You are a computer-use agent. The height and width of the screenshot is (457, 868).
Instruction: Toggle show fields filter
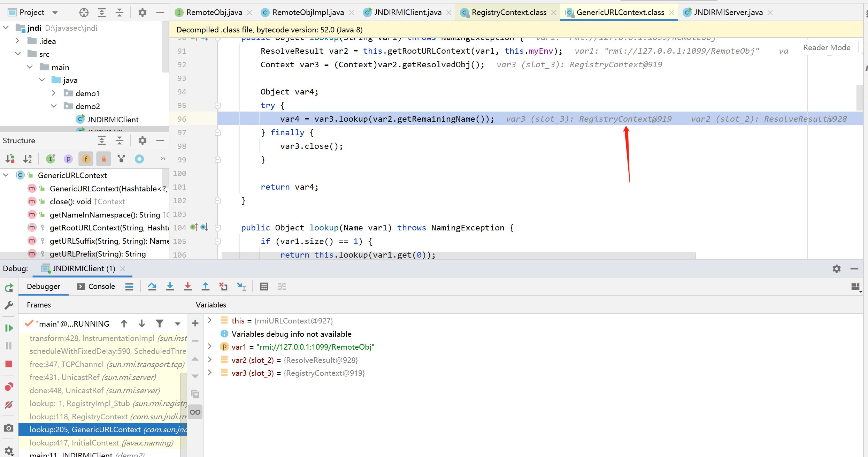tap(86, 159)
